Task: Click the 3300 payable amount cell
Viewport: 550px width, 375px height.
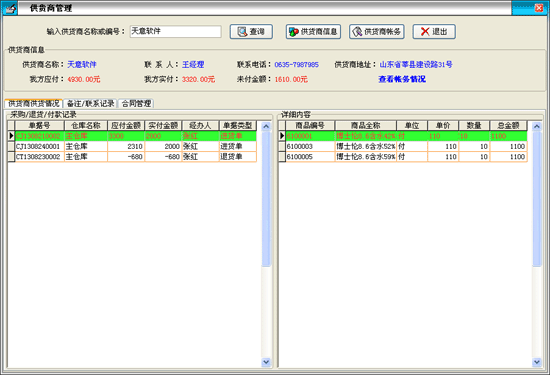Action: point(126,136)
